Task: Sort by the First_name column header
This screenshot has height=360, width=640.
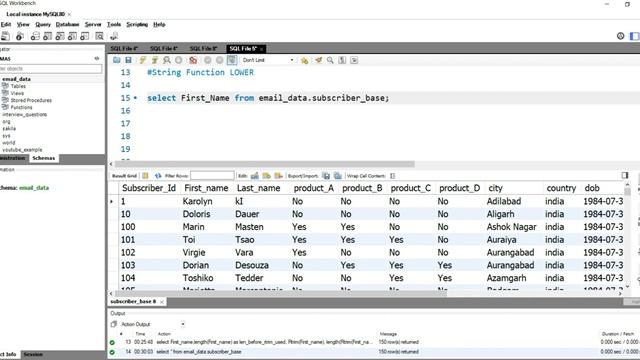Action: (x=206, y=188)
